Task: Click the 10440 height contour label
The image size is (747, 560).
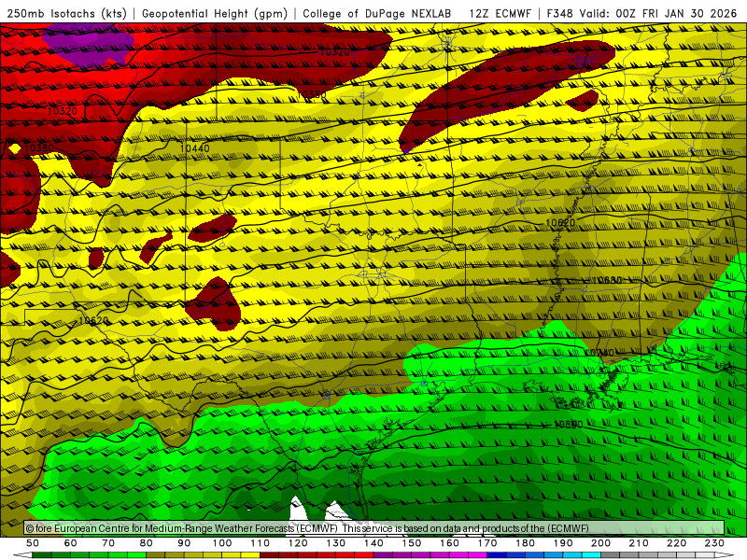Action: coord(194,148)
